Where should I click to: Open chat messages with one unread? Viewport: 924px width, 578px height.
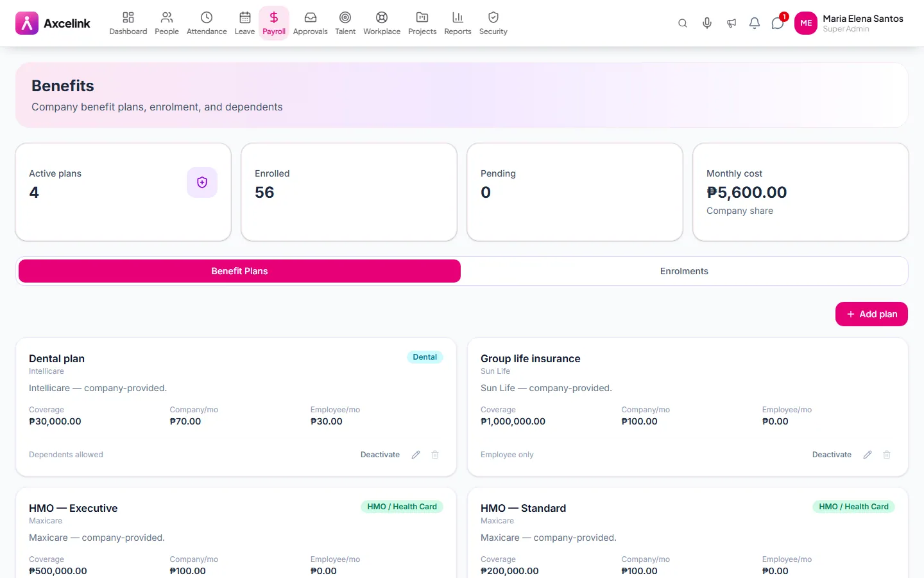click(778, 23)
